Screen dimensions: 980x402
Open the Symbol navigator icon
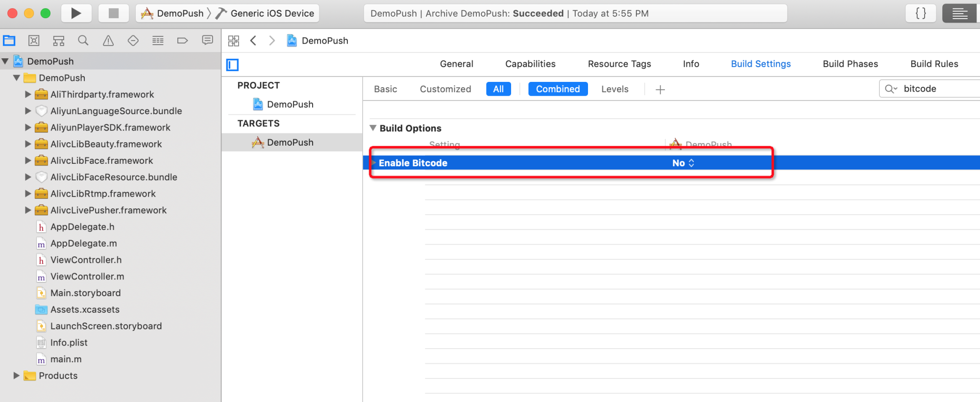(59, 41)
